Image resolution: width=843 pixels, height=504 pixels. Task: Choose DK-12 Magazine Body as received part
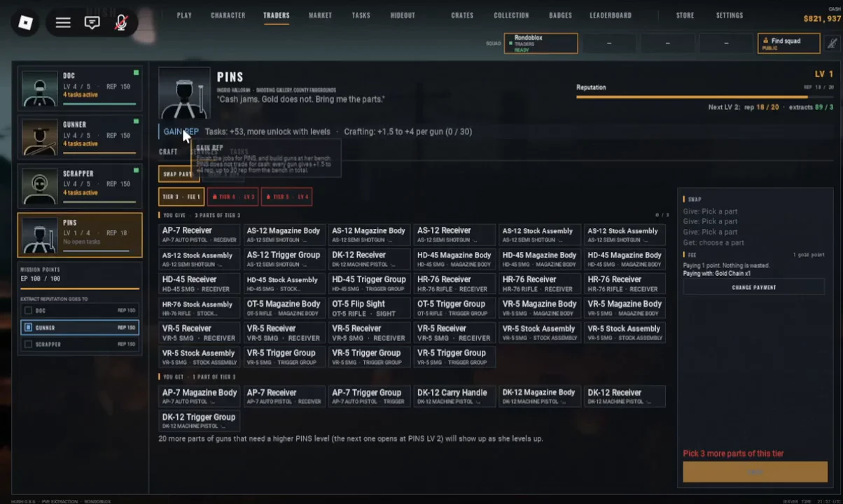[540, 396]
